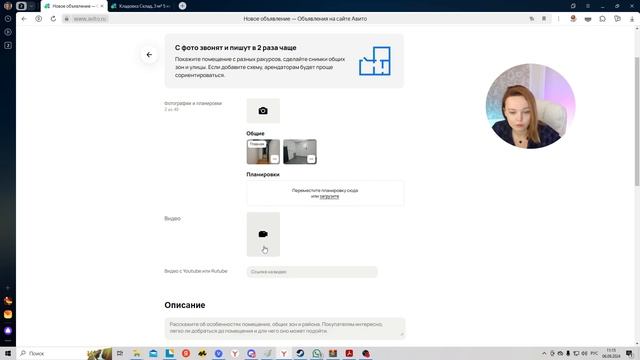Click into the Описание description text area
Image resolution: width=640 pixels, height=360 pixels.
tap(285, 328)
